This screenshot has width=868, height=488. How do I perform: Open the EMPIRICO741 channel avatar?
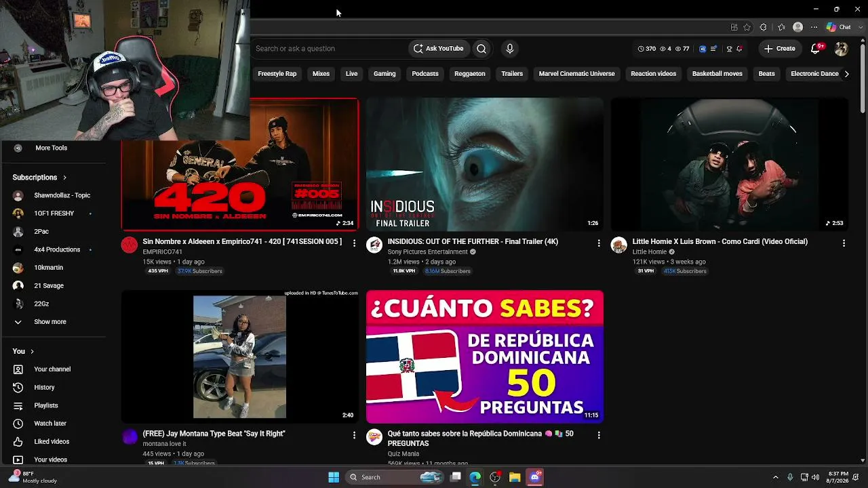coord(130,245)
